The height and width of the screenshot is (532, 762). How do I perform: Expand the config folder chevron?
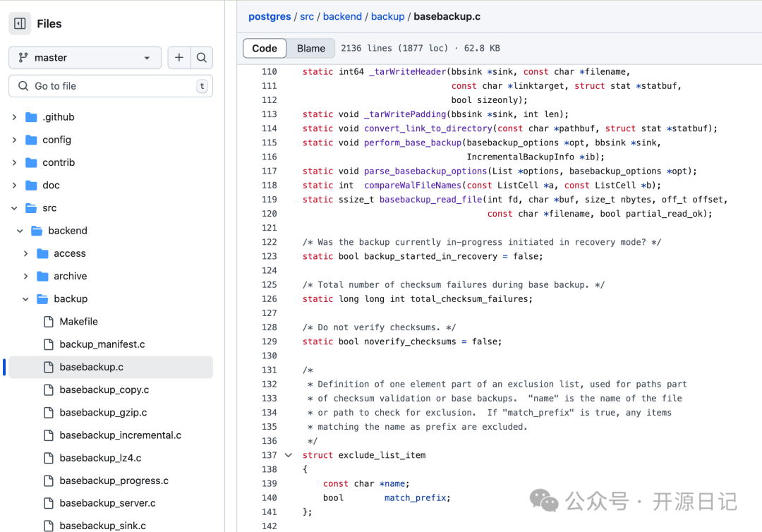point(15,140)
